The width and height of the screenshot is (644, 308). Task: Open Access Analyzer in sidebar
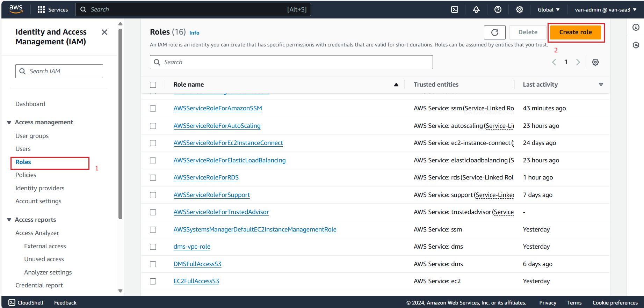tap(37, 233)
